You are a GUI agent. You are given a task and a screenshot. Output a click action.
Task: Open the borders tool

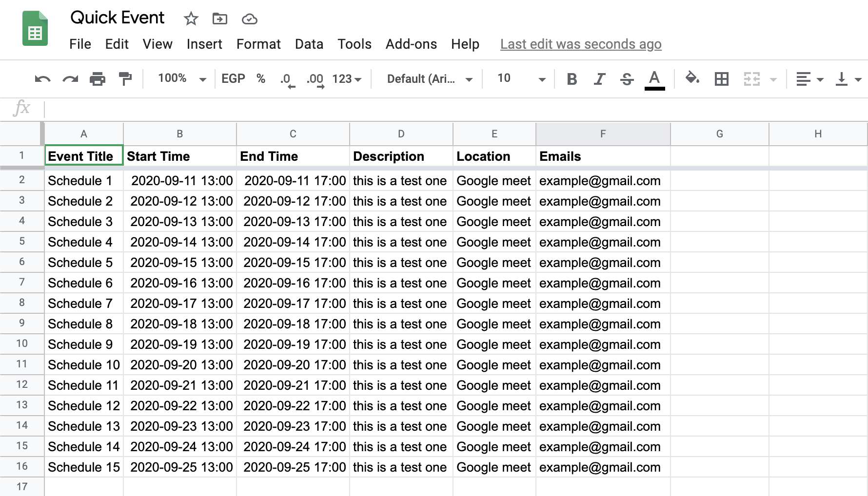point(722,78)
